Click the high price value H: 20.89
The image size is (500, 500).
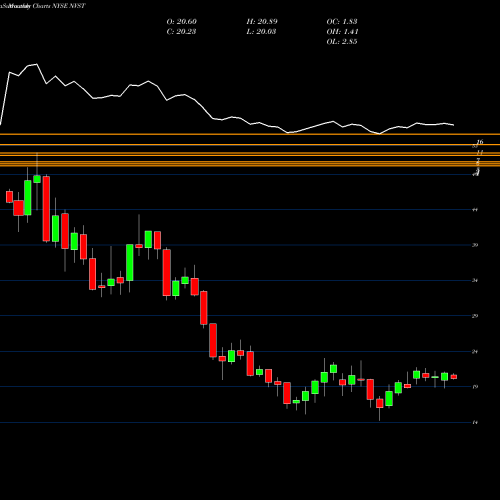coord(262,22)
